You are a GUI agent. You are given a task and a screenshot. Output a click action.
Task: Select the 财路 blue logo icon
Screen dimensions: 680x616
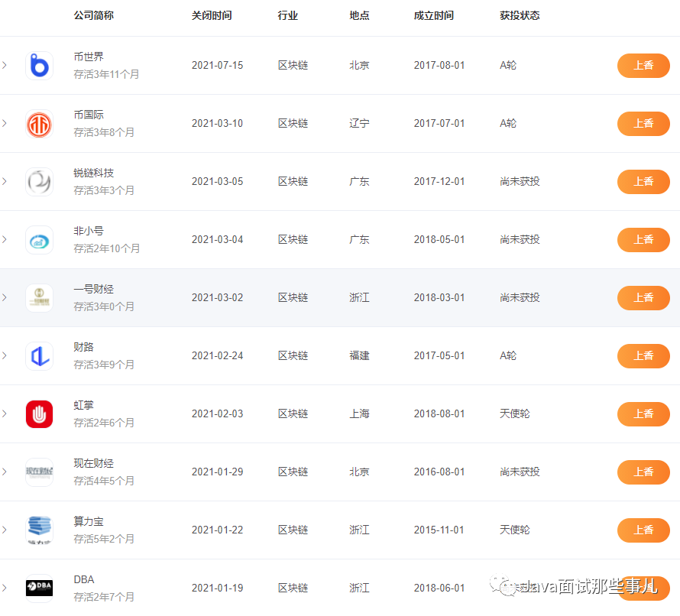pyautogui.click(x=39, y=355)
